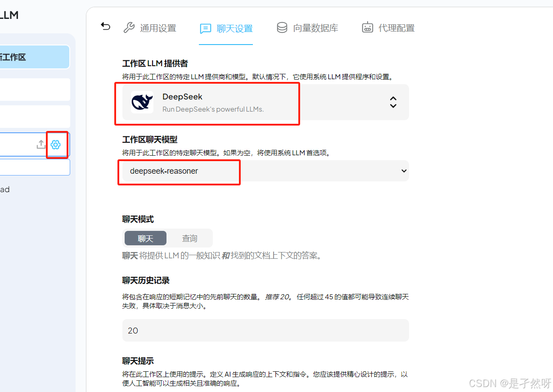The width and height of the screenshot is (553, 392).
Task: Click the up-down chevrons beside DeepSeek
Action: pyautogui.click(x=393, y=102)
